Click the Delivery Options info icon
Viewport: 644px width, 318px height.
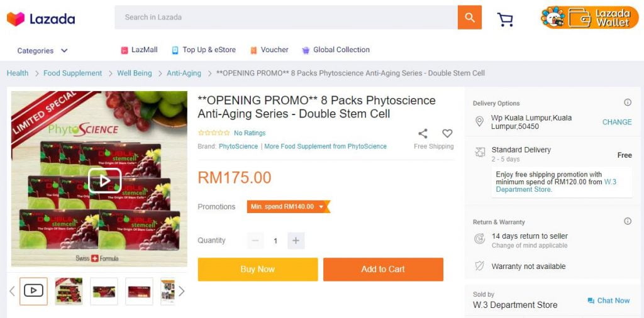tap(627, 102)
